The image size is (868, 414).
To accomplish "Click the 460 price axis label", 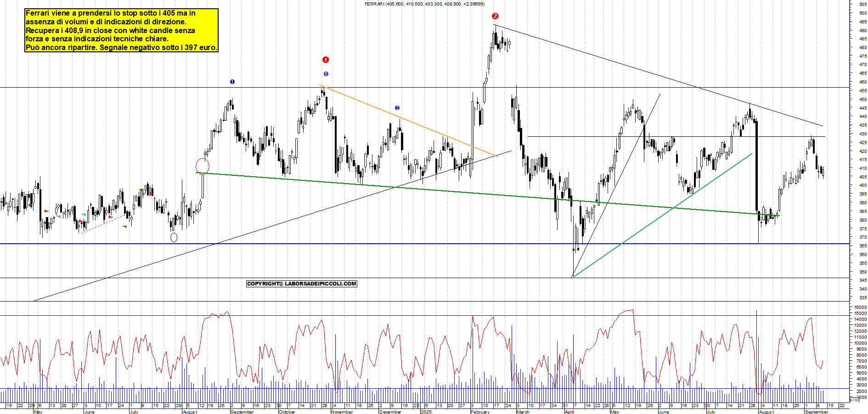I will point(862,82).
